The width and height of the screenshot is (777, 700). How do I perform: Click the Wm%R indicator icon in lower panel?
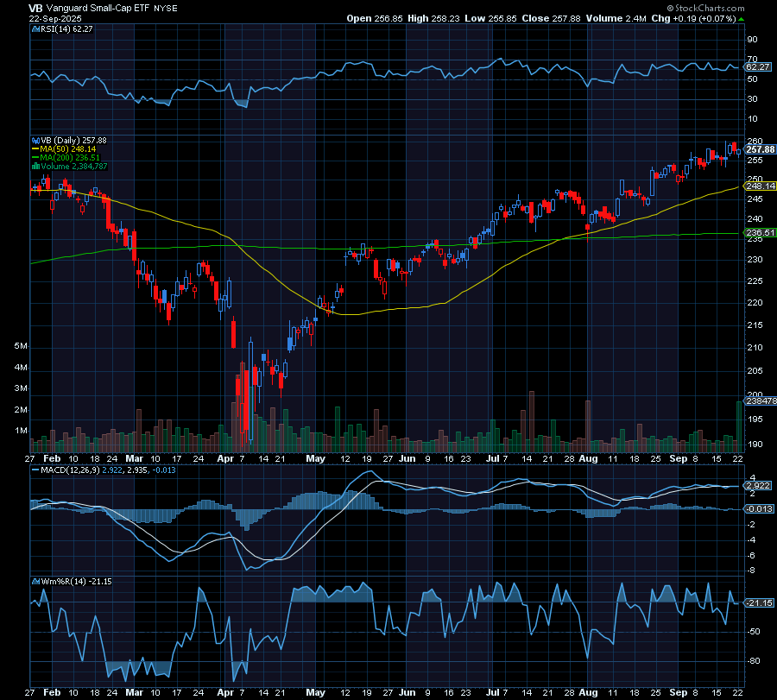35,582
